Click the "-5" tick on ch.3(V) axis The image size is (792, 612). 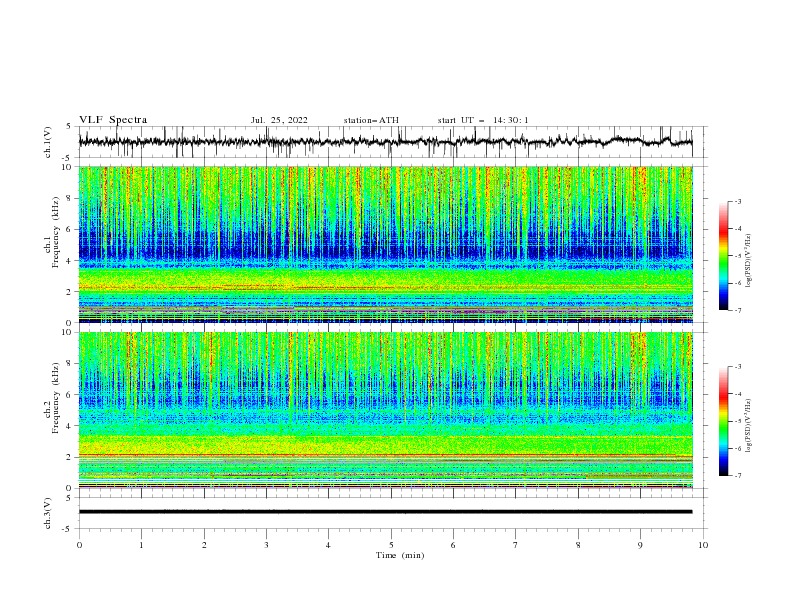click(x=68, y=529)
